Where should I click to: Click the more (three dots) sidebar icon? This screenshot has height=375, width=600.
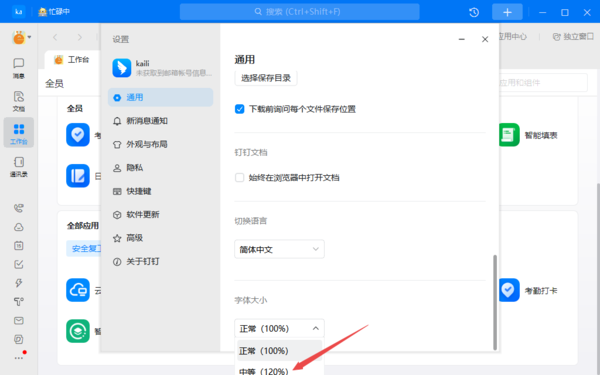(x=18, y=358)
